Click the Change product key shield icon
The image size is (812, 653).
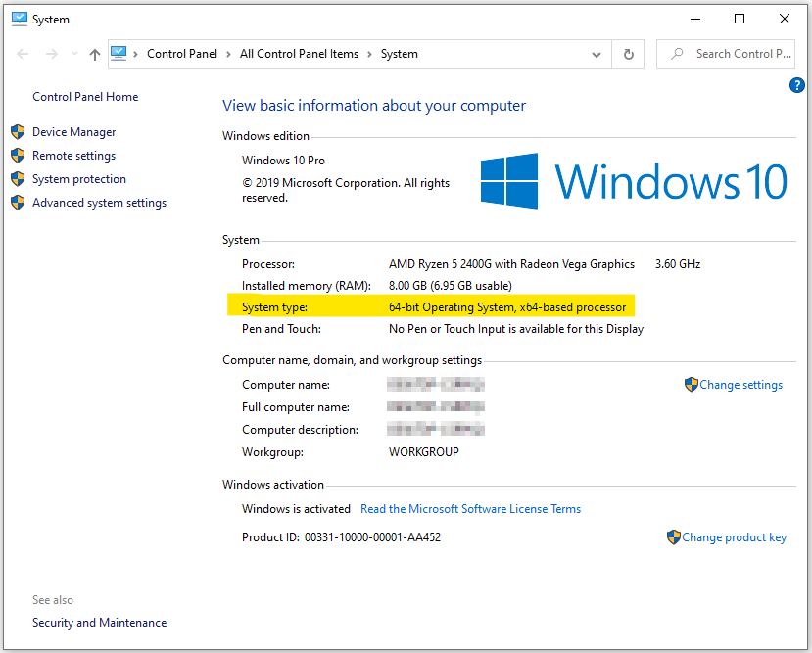pyautogui.click(x=674, y=537)
